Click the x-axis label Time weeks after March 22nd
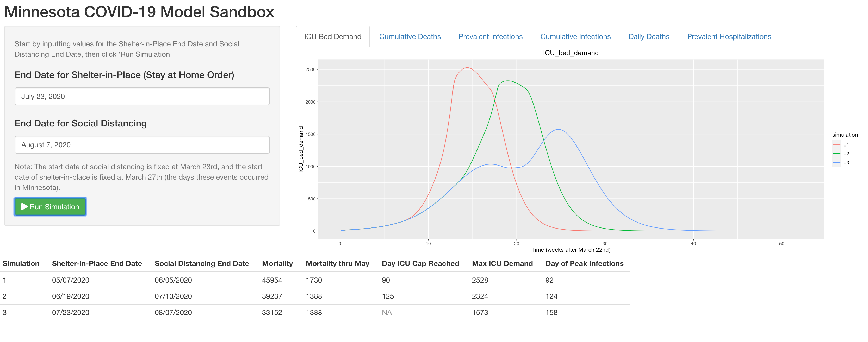This screenshot has width=868, height=342. [x=571, y=250]
